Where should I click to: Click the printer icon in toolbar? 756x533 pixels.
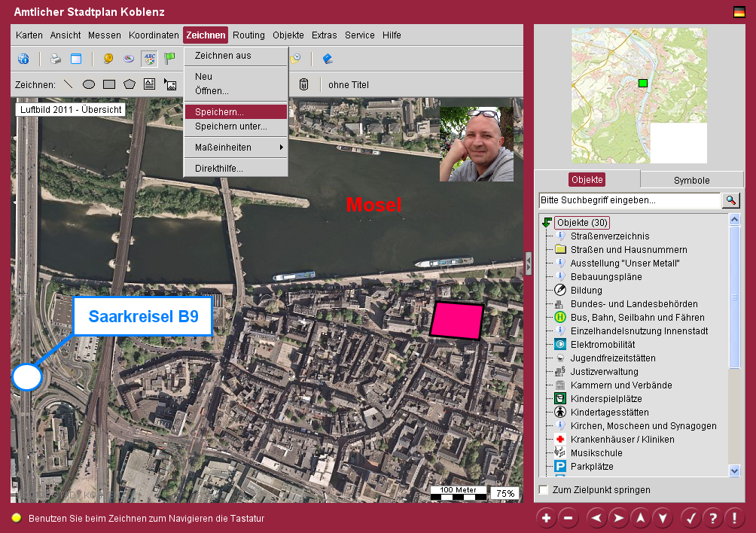55,59
